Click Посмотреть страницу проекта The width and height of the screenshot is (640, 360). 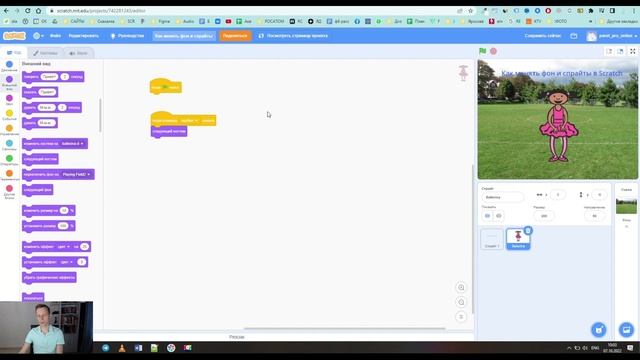293,36
